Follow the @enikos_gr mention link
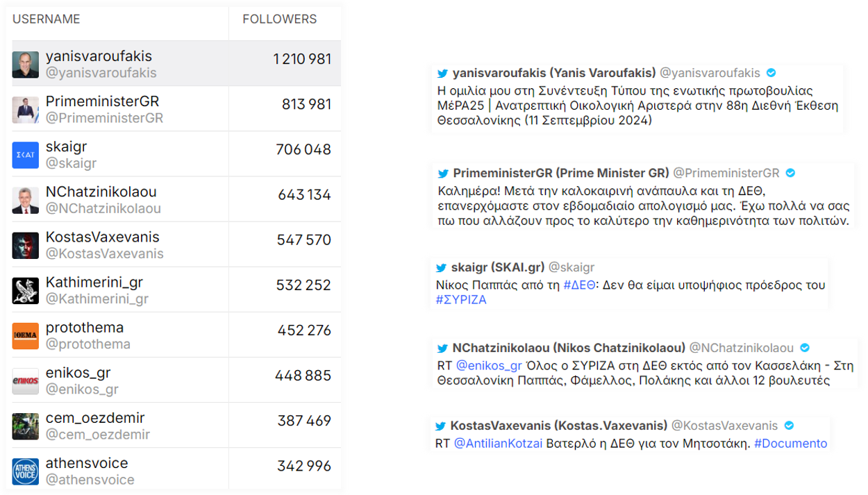 tap(488, 365)
